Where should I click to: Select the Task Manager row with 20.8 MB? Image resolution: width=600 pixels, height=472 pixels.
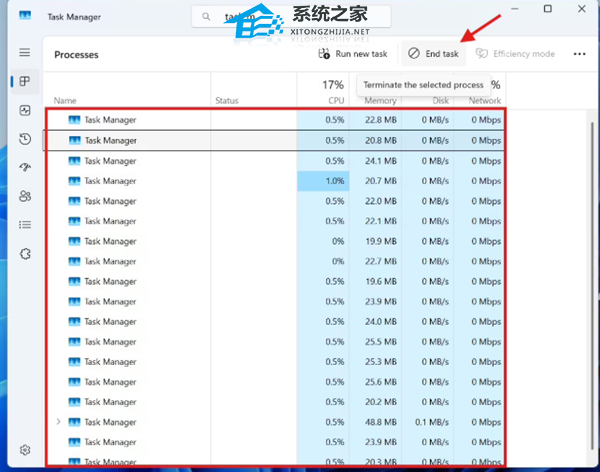(x=275, y=140)
